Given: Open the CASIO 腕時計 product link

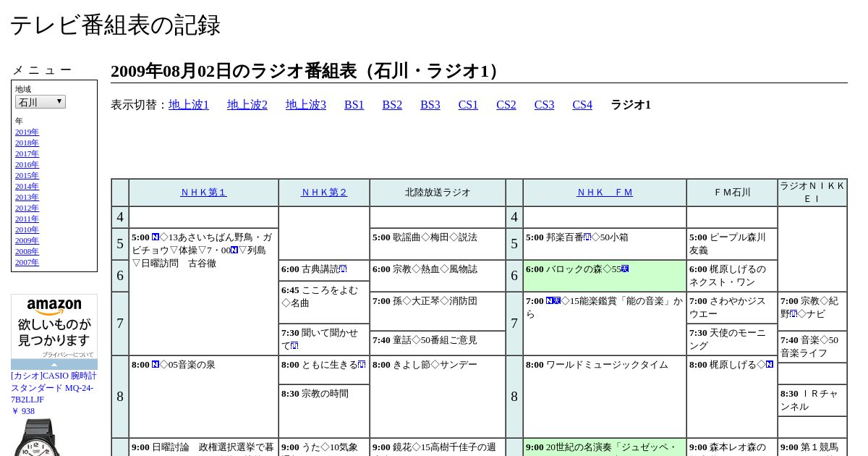Looking at the screenshot, I should 54,387.
